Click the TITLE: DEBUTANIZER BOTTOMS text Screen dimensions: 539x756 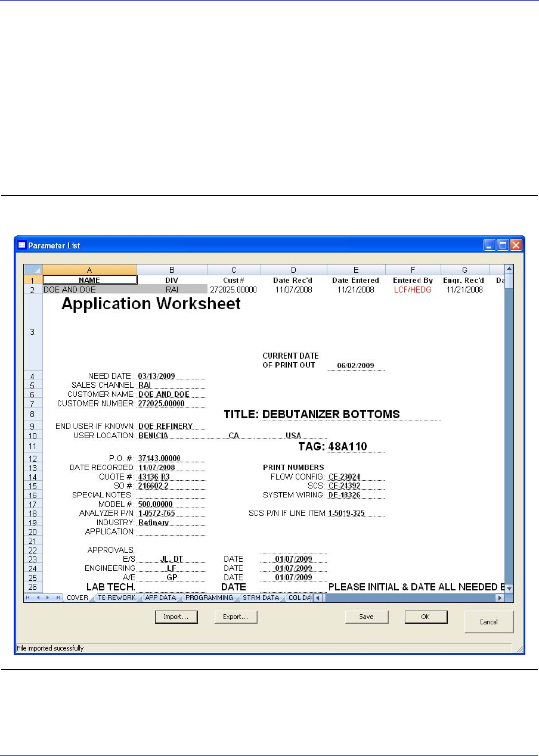(x=311, y=414)
